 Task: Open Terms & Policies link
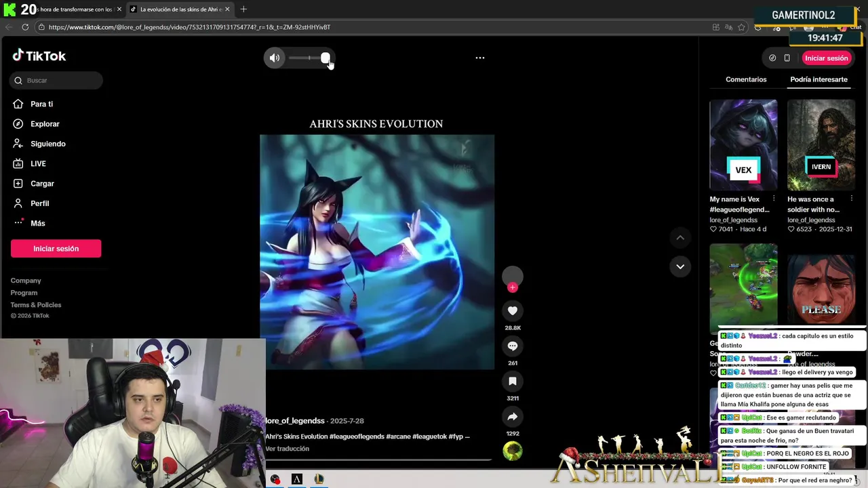pos(36,305)
